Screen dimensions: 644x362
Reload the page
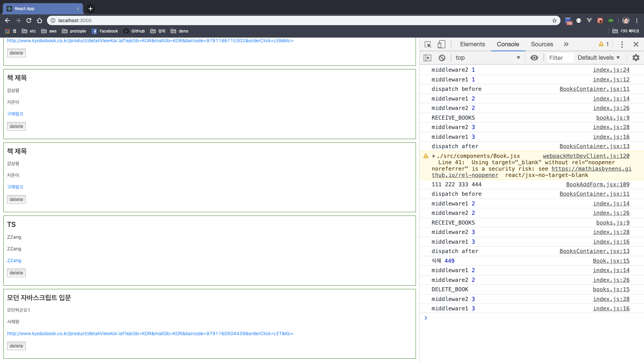29,20
